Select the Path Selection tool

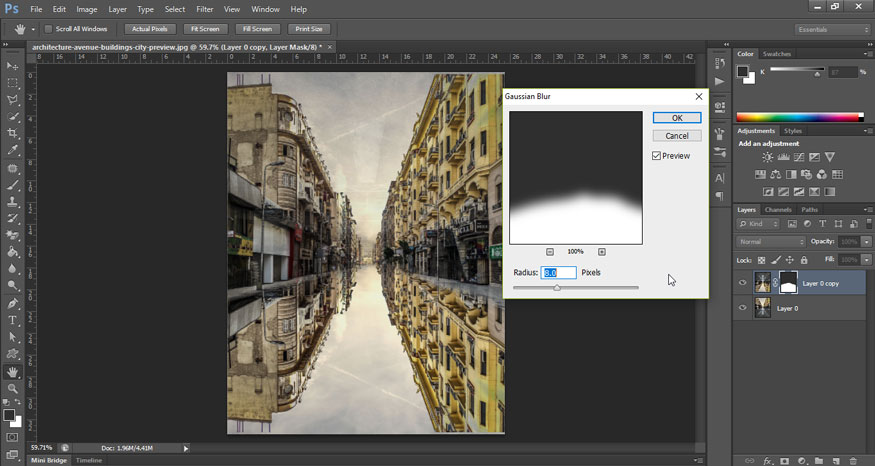[x=12, y=337]
